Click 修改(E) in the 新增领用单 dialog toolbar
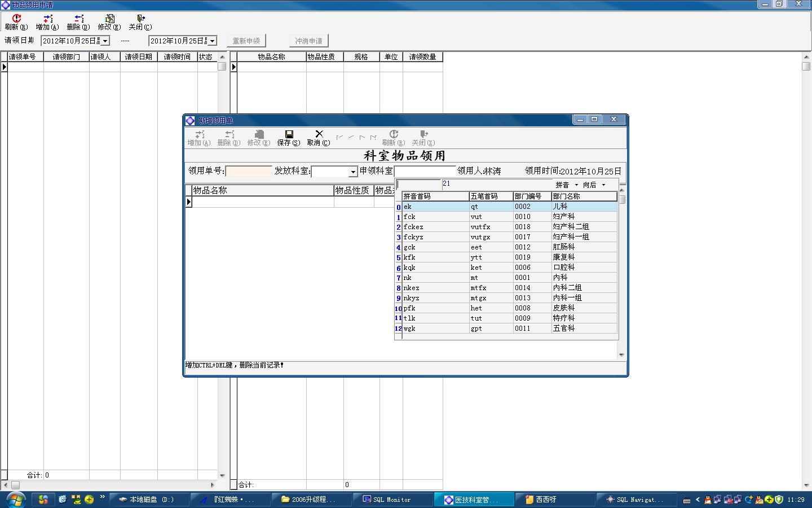Image resolution: width=812 pixels, height=508 pixels. tap(259, 138)
